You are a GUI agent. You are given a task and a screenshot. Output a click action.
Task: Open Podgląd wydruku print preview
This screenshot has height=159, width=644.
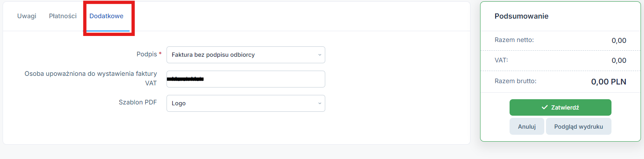pyautogui.click(x=579, y=127)
